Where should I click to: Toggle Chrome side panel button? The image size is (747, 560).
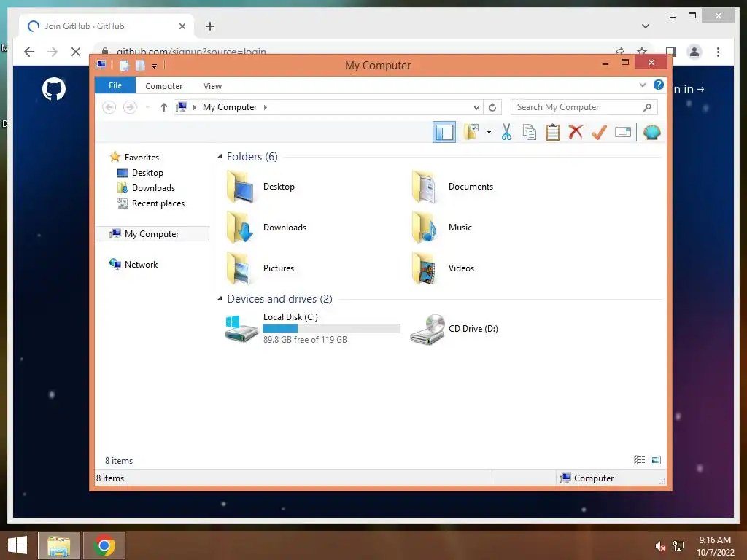point(671,52)
